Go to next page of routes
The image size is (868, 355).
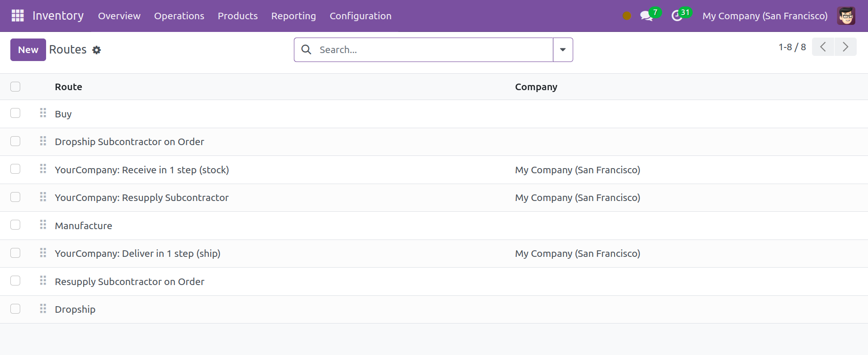tap(845, 47)
